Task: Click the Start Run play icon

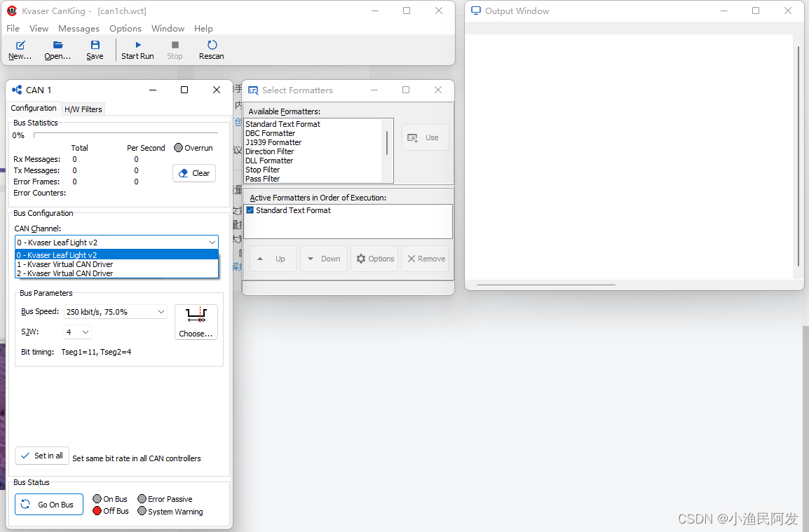Action: [138, 45]
